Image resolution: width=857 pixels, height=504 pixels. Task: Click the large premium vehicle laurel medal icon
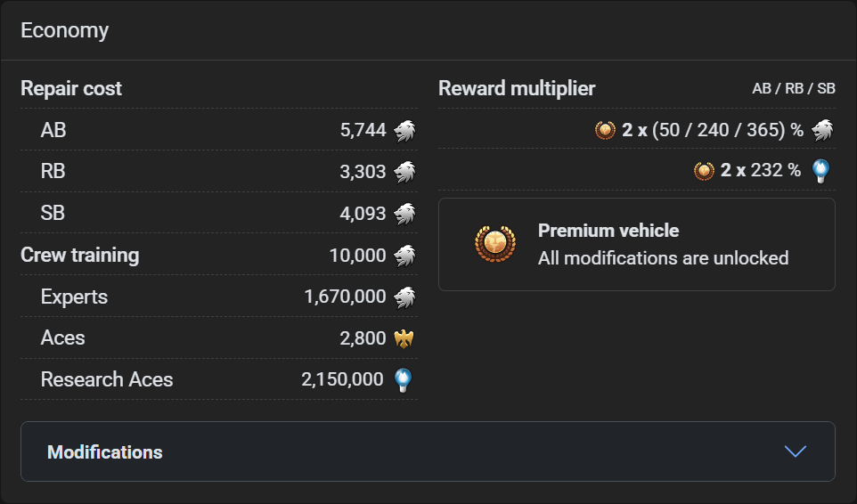(495, 244)
